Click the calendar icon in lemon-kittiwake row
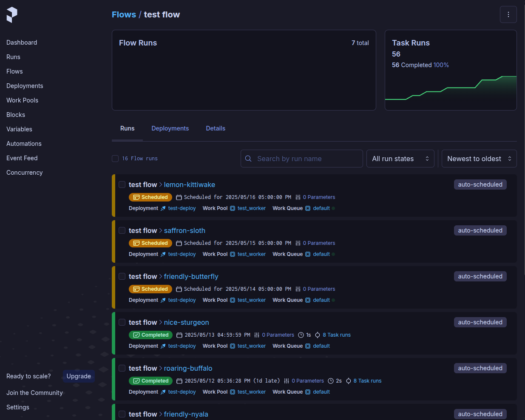525x420 pixels. 179,197
